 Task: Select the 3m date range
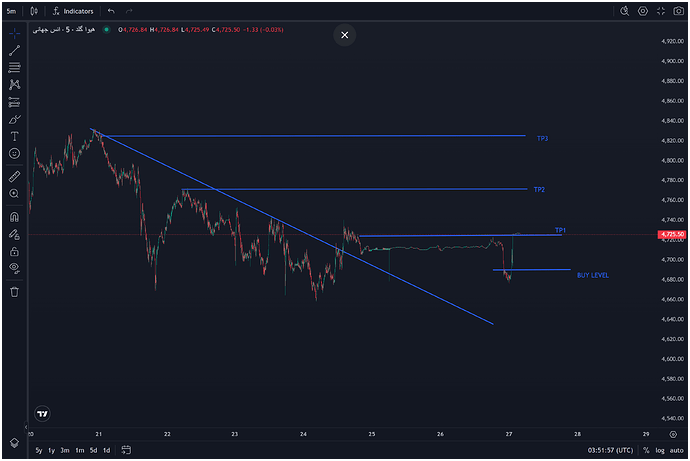tap(65, 450)
